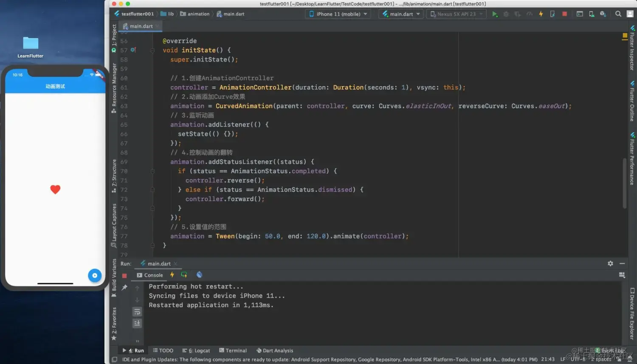Switch to the Terminal tool window tab
Viewport: 637px width, 364px height.
(233, 350)
